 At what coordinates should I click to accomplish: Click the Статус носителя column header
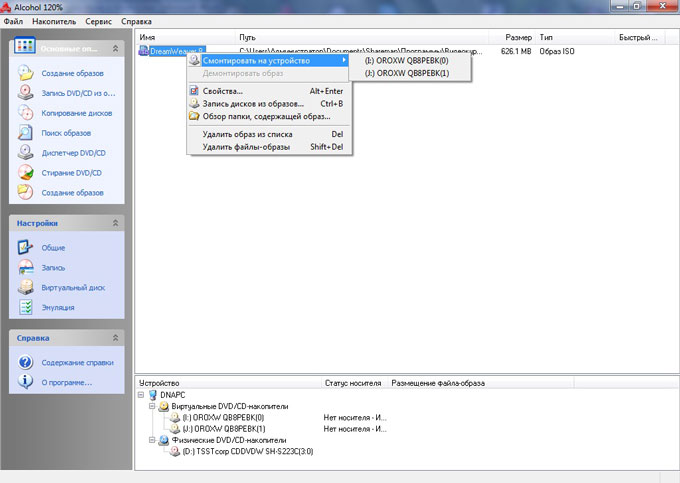pyautogui.click(x=353, y=383)
